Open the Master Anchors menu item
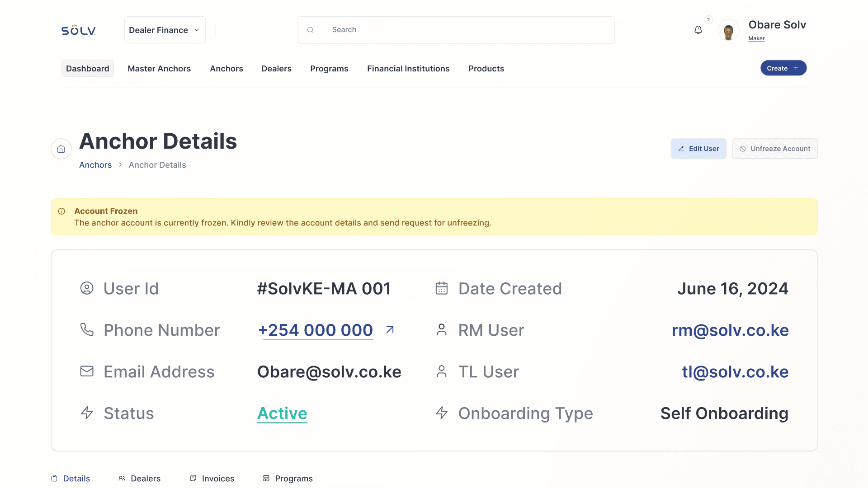Viewport: 868px width, 488px height. click(159, 69)
